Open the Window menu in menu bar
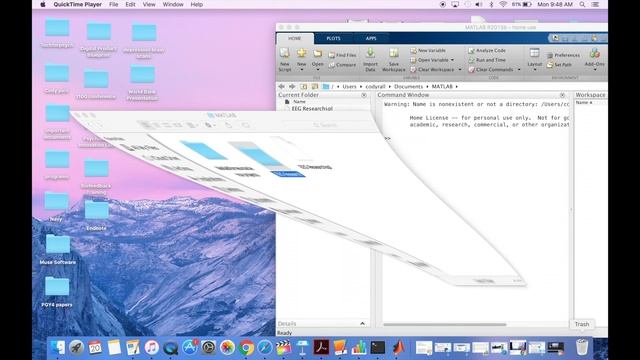 click(173, 4)
